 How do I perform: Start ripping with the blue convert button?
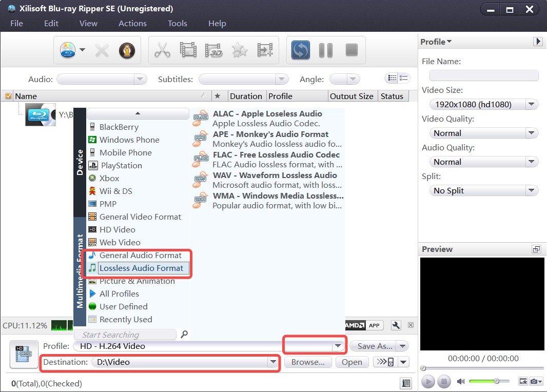pos(300,50)
